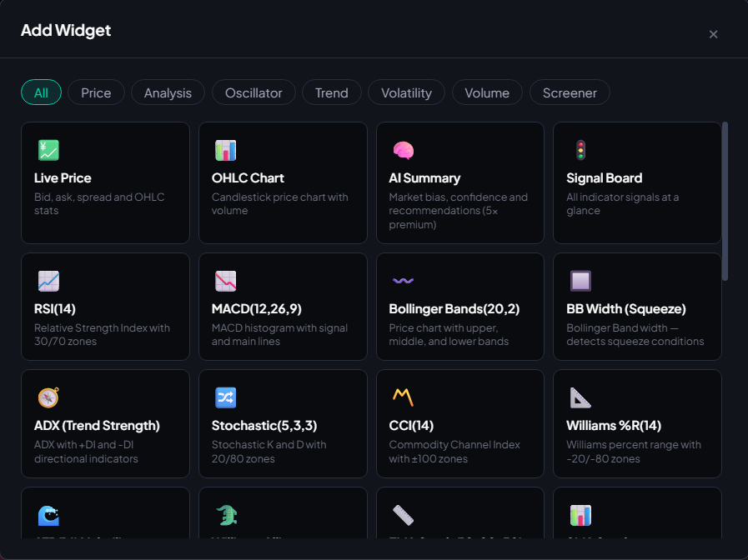Click the Williams %R(14) title
748x560 pixels.
tap(614, 425)
